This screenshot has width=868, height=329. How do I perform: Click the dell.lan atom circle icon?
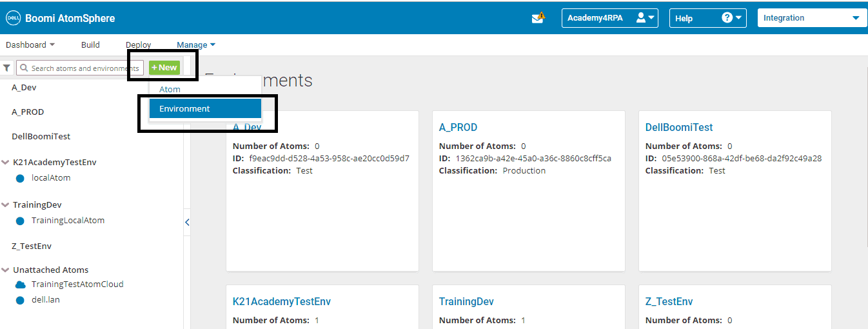(x=20, y=300)
